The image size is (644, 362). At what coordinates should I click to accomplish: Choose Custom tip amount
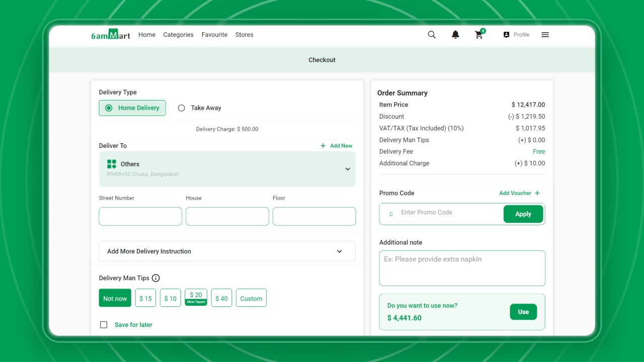click(x=251, y=298)
